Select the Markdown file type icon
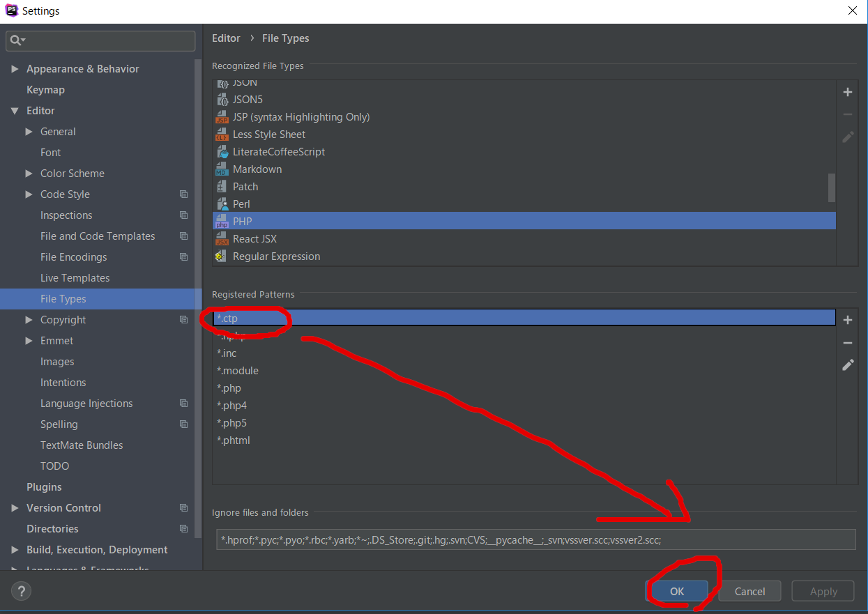Screen dimensions: 868x614 222,169
